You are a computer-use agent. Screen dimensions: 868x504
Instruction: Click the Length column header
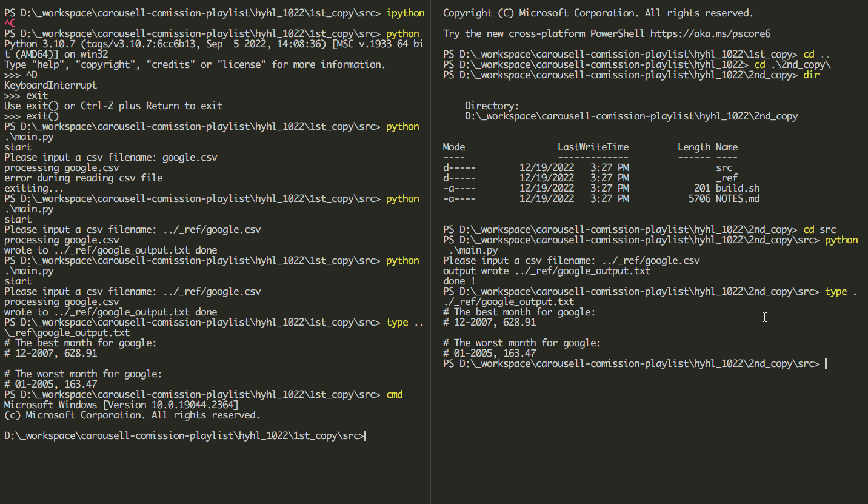pos(694,147)
